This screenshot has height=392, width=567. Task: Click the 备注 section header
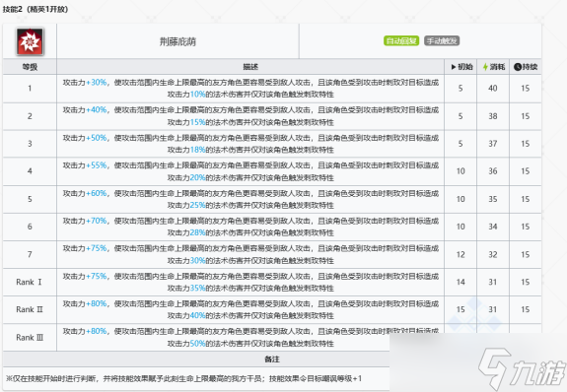[272, 359]
